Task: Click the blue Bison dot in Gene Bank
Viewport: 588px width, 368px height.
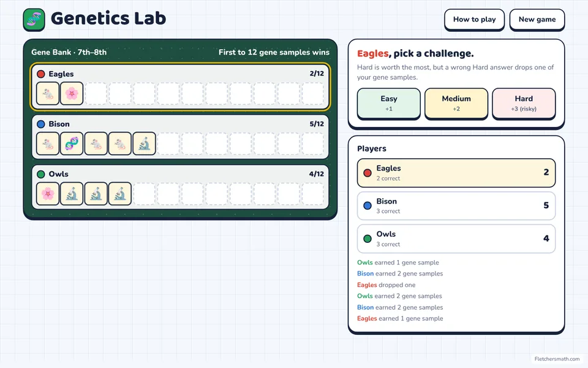Action: tap(41, 124)
